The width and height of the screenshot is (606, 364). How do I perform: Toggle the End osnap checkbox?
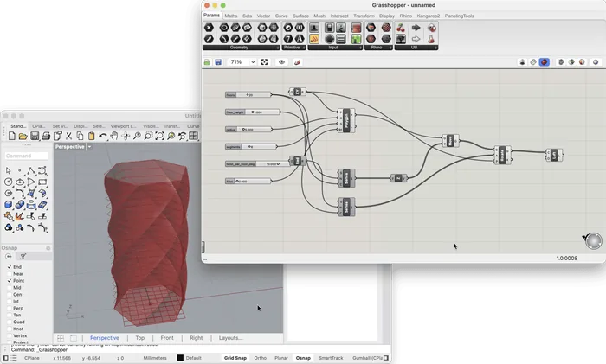tap(10, 266)
